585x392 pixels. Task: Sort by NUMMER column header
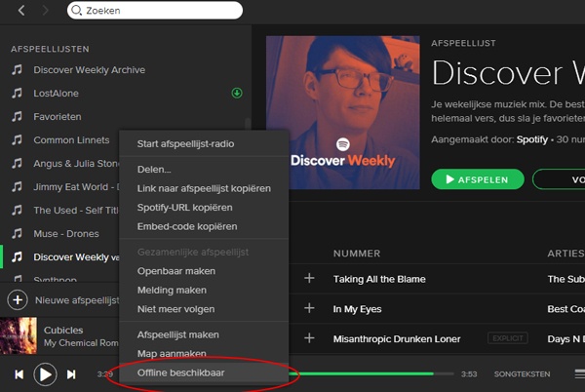(x=357, y=254)
